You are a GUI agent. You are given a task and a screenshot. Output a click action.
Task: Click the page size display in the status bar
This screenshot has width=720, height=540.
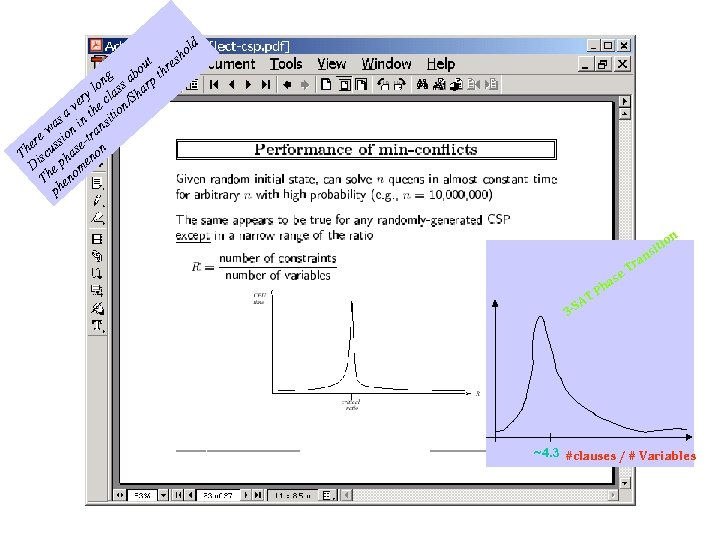(x=292, y=495)
